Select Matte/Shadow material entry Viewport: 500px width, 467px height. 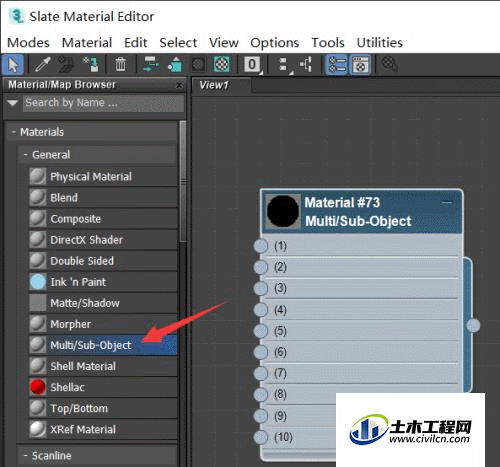click(x=103, y=303)
